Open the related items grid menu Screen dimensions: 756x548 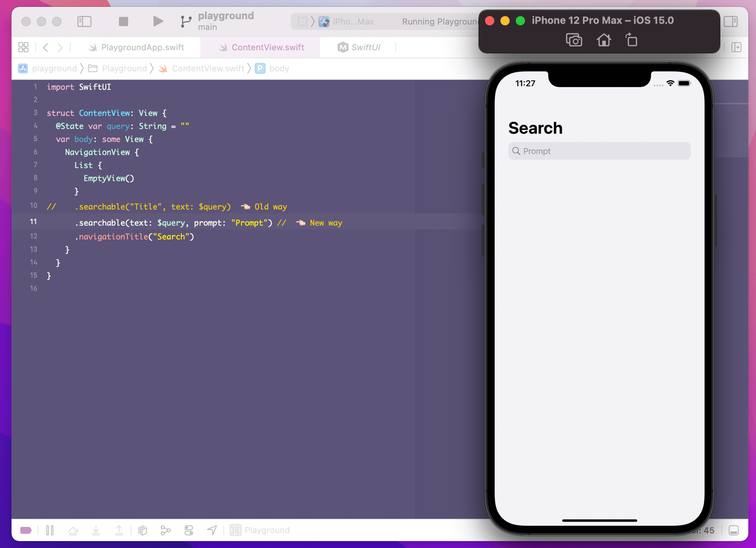tap(23, 47)
